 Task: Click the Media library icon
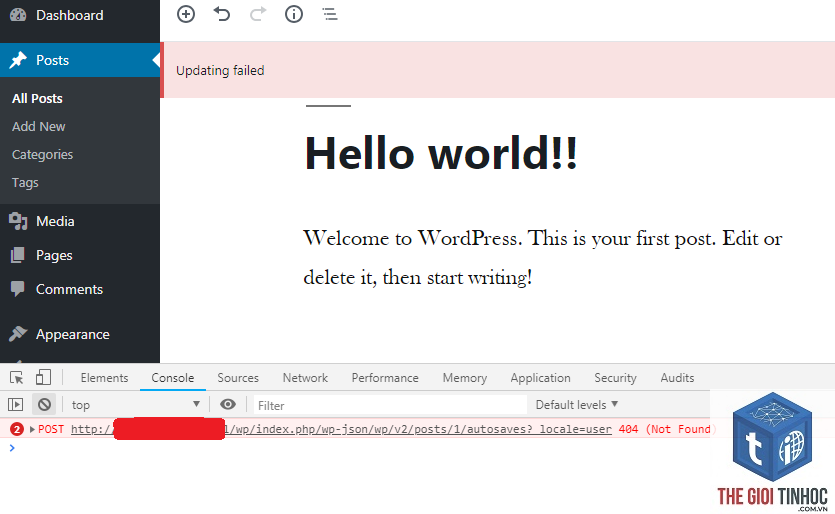18,221
